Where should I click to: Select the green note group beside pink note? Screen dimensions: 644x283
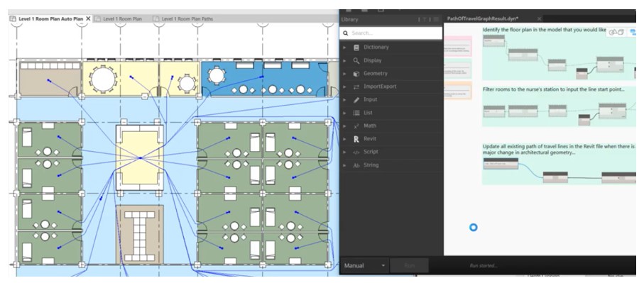click(x=457, y=69)
